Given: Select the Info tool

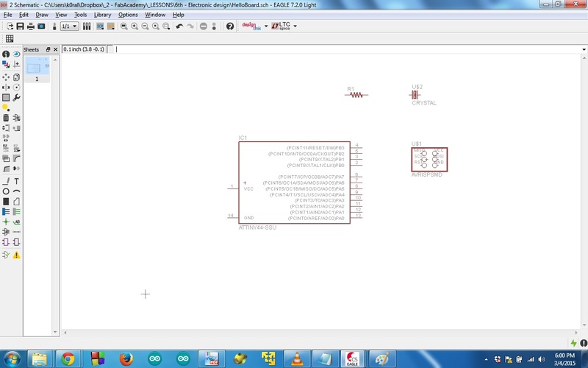Looking at the screenshot, I should coord(6,54).
